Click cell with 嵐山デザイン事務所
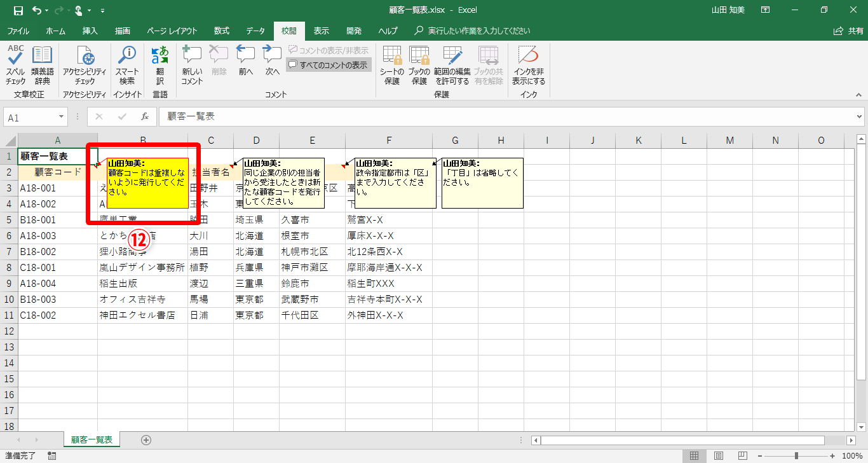Image resolution: width=868 pixels, height=463 pixels. click(142, 267)
